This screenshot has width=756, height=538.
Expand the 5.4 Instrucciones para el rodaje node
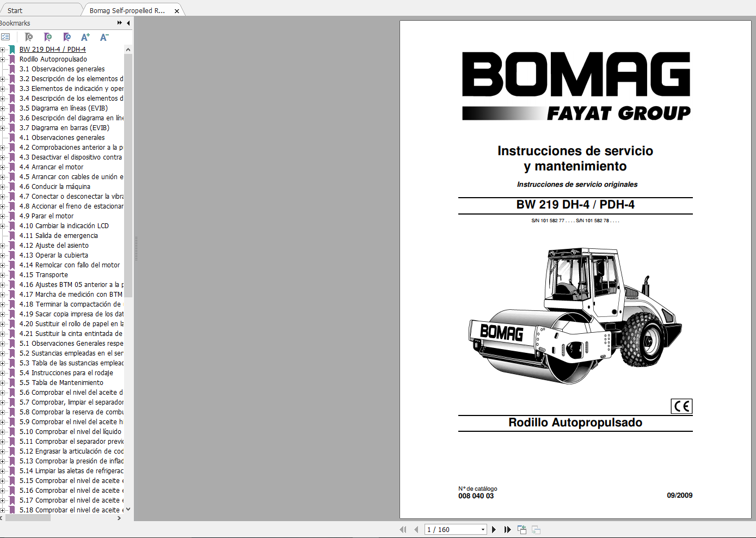2,373
